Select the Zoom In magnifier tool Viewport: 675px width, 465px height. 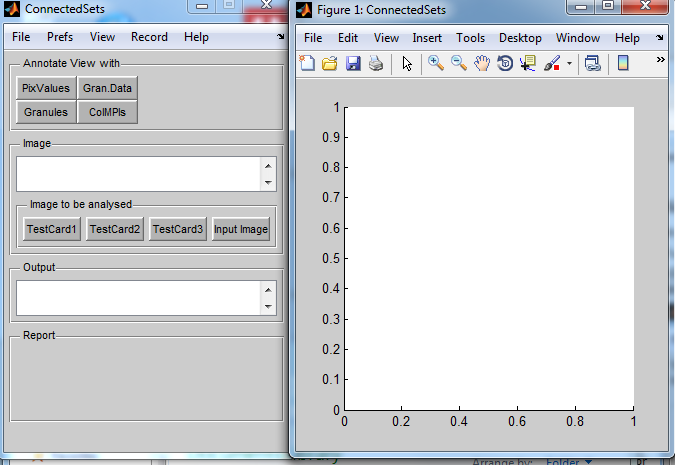(x=436, y=64)
